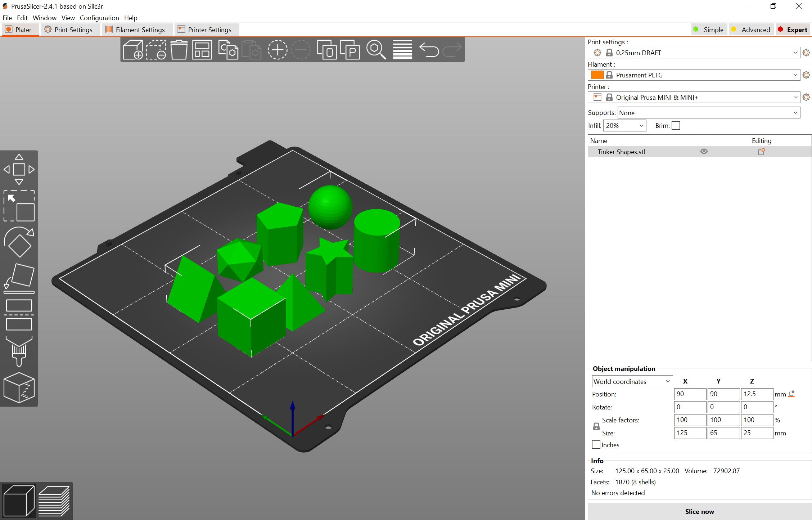Viewport: 812px width, 520px height.
Task: Activate the Place on face tool
Action: (x=19, y=277)
